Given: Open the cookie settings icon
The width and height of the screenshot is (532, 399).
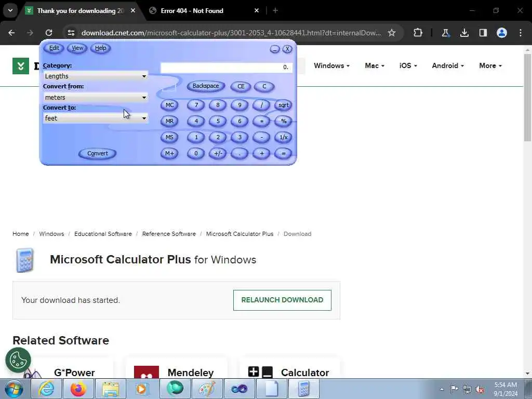Looking at the screenshot, I should click(x=18, y=360).
